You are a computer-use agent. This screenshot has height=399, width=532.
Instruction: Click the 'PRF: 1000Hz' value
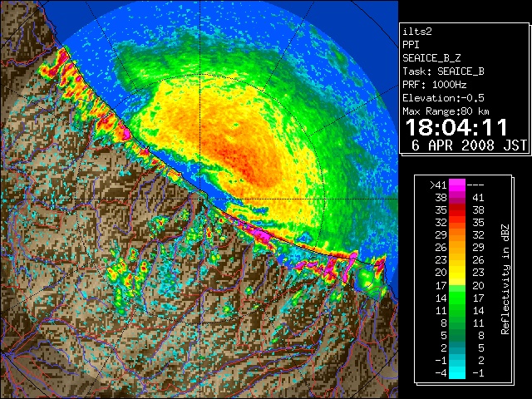coord(435,85)
